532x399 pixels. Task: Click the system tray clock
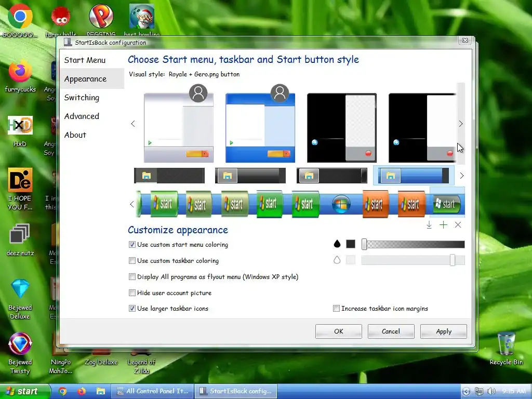pyautogui.click(x=513, y=391)
